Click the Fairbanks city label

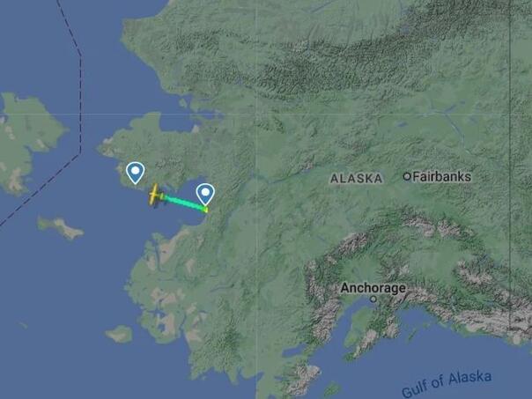tap(442, 177)
